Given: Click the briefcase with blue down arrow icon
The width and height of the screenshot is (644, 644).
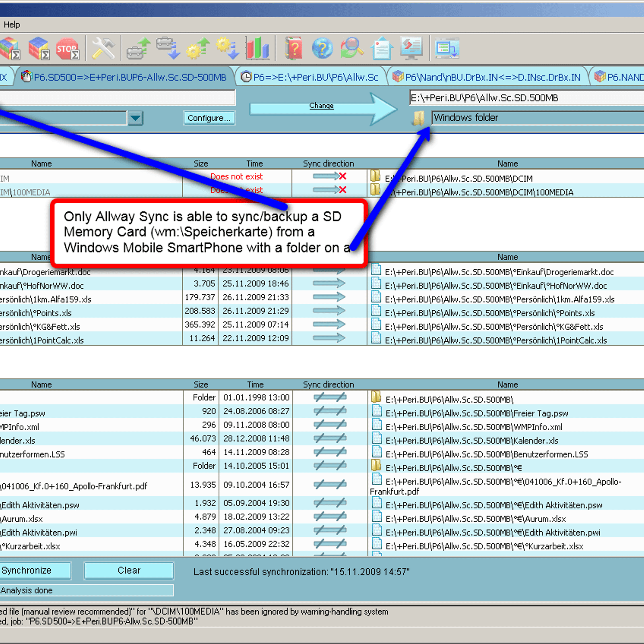Looking at the screenshot, I should pos(167,49).
